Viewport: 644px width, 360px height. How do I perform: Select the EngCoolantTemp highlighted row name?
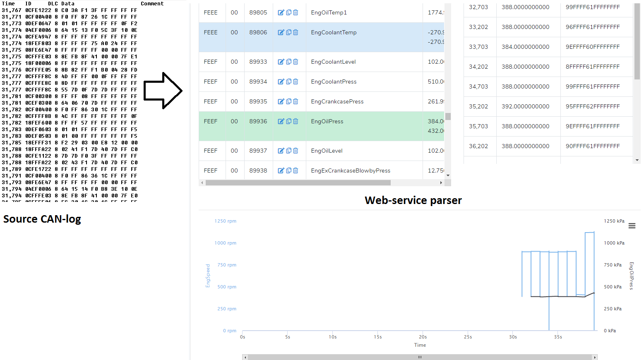(x=334, y=32)
